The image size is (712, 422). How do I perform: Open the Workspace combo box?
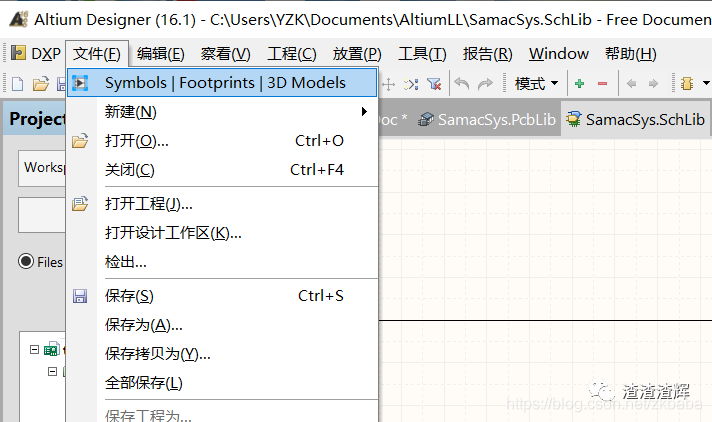pyautogui.click(x=42, y=168)
